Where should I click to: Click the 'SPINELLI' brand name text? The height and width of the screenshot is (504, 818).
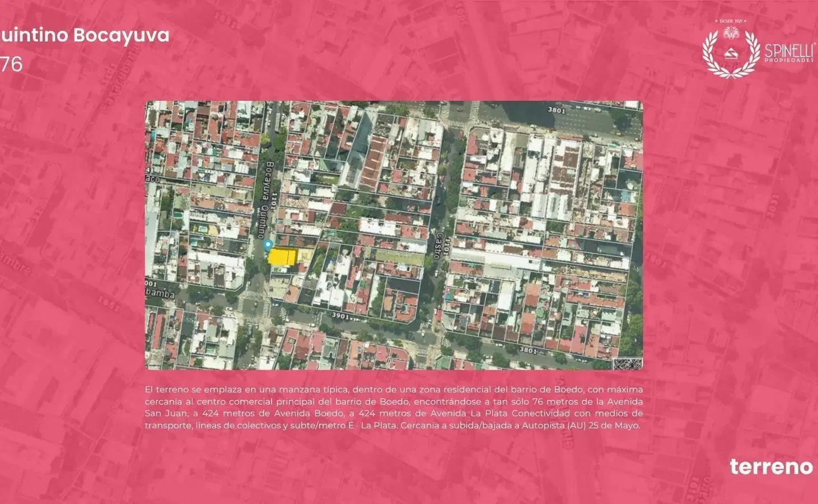(789, 50)
